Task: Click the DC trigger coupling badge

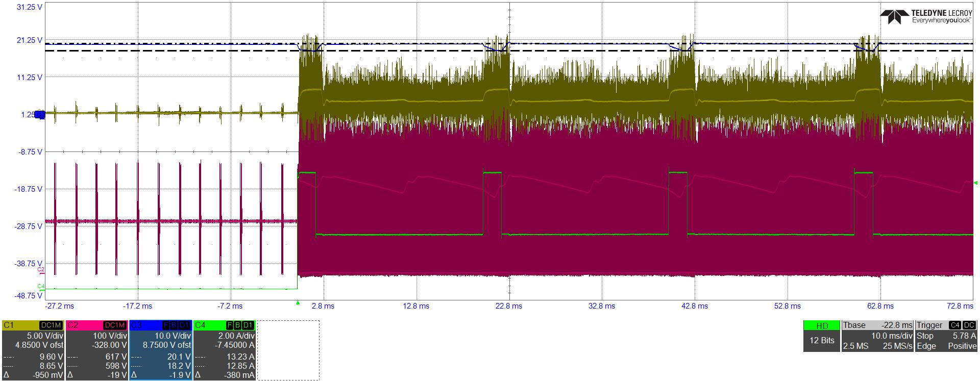Action: 969,325
